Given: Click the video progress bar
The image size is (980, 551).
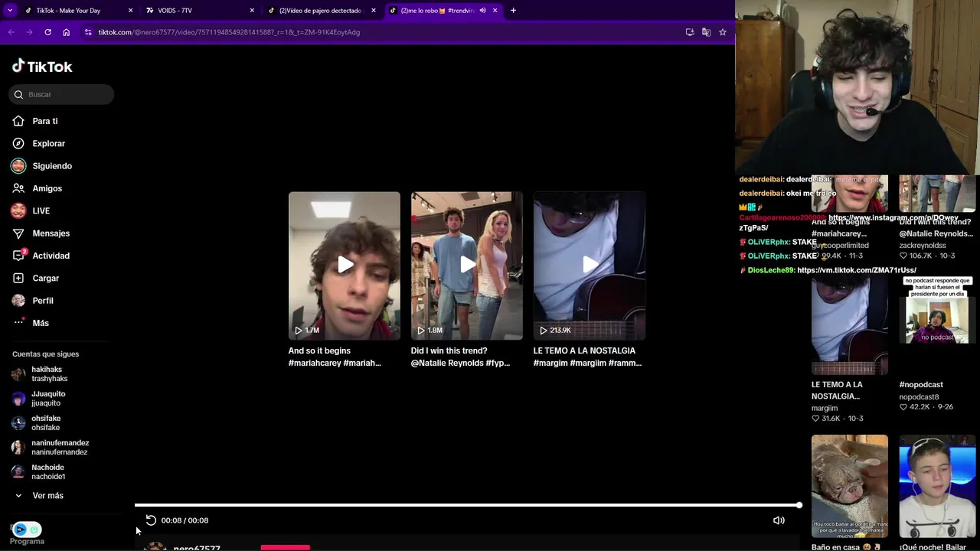Looking at the screenshot, I should (467, 505).
